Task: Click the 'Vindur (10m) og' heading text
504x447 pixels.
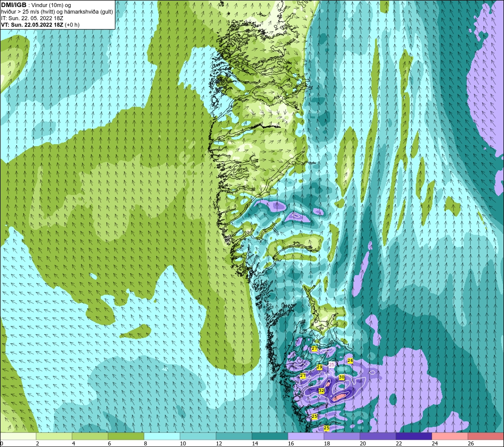Action: click(x=51, y=6)
